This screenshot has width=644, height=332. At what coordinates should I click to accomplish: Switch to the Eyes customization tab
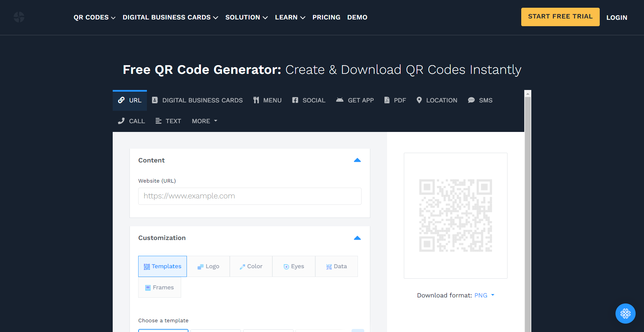294,267
